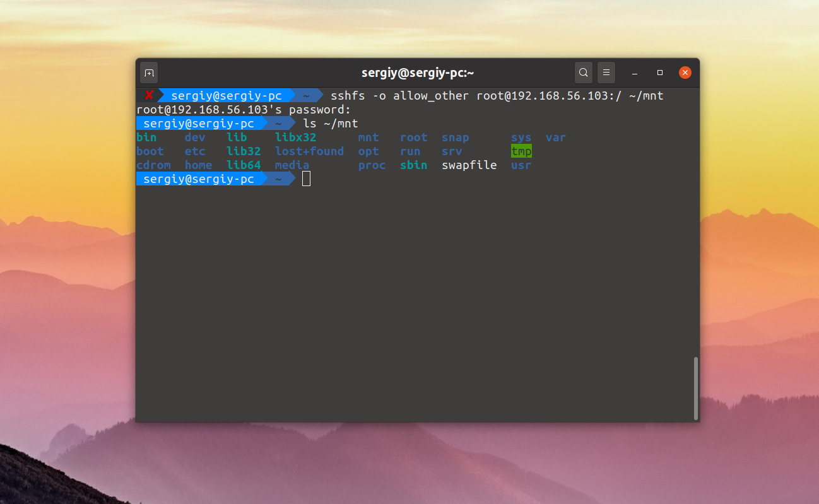Select the opt directory name
The width and height of the screenshot is (819, 504).
tap(368, 151)
